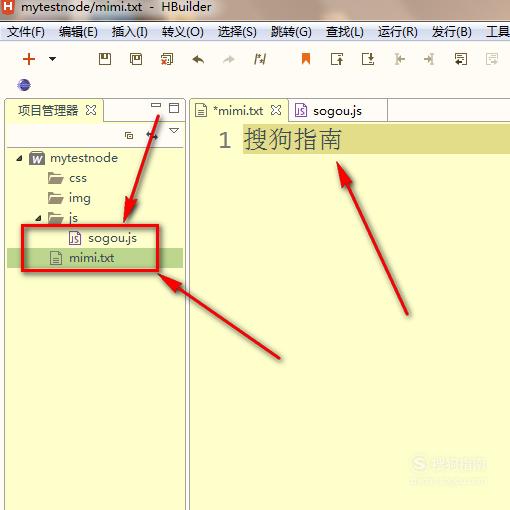Open the 运行(R) menu
This screenshot has width=510, height=510.
point(398,32)
